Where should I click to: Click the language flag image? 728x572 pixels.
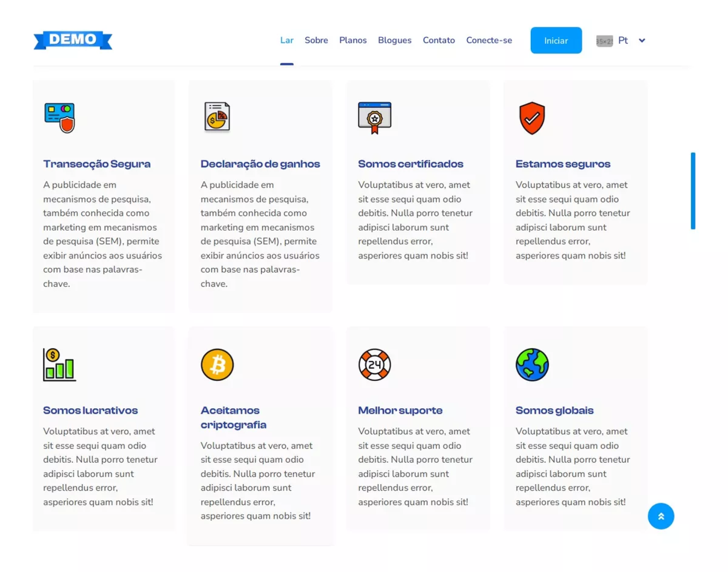pos(604,41)
